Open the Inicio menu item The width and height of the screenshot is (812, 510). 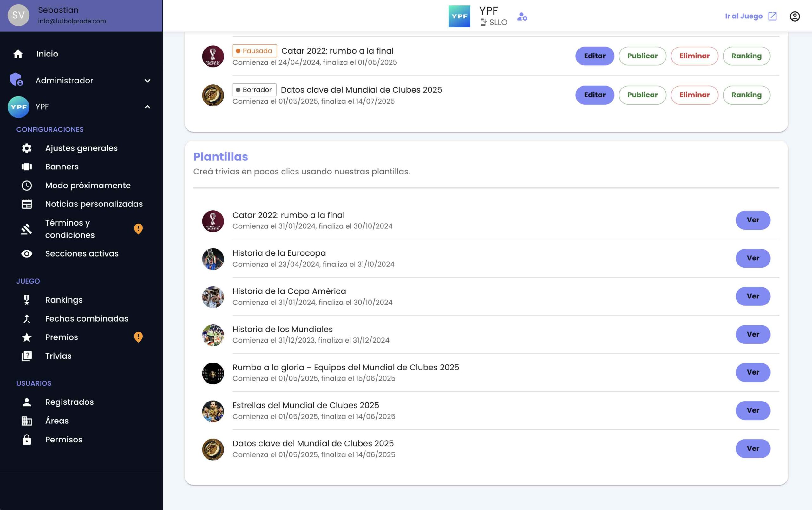[47, 54]
